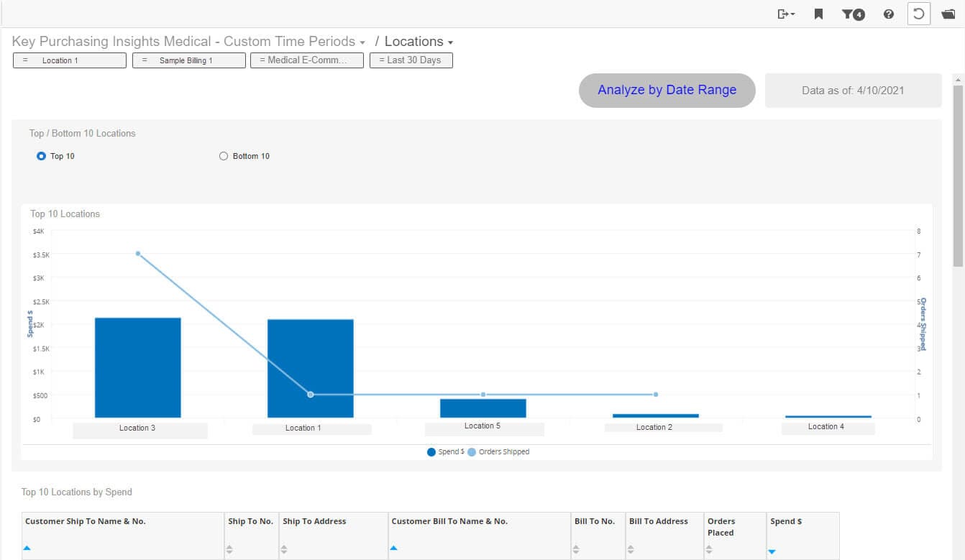Open the filter panel showing 4 filters
The width and height of the screenshot is (965, 560).
click(x=853, y=14)
